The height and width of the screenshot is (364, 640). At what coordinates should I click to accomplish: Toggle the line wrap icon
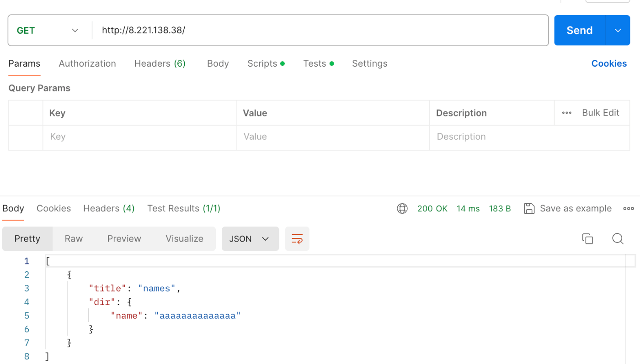coord(297,239)
